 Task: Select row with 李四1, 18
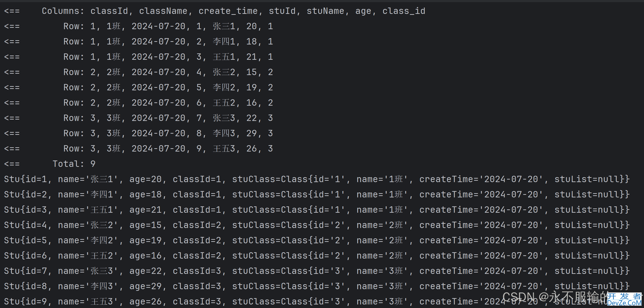[x=138, y=42]
